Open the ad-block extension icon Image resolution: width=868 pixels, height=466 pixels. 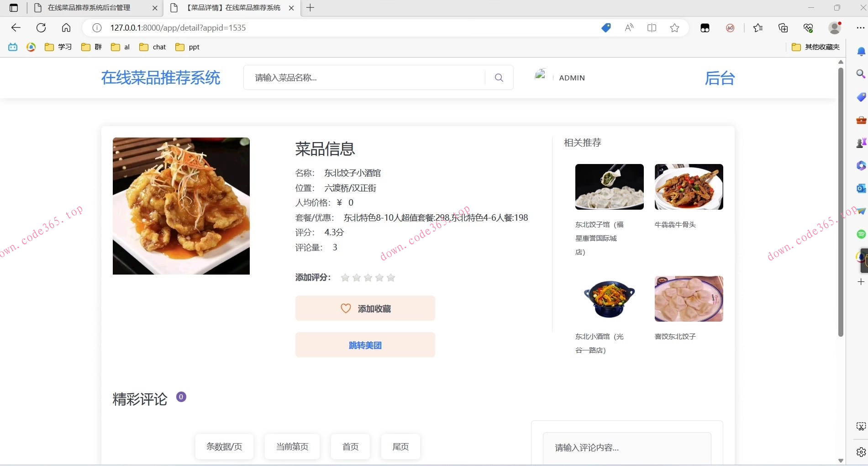click(730, 28)
